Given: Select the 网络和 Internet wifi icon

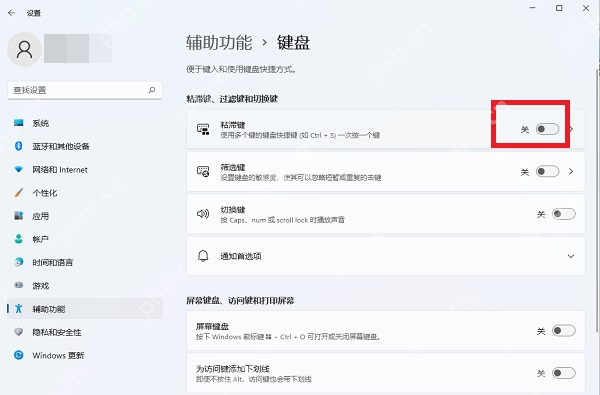Looking at the screenshot, I should (18, 169).
